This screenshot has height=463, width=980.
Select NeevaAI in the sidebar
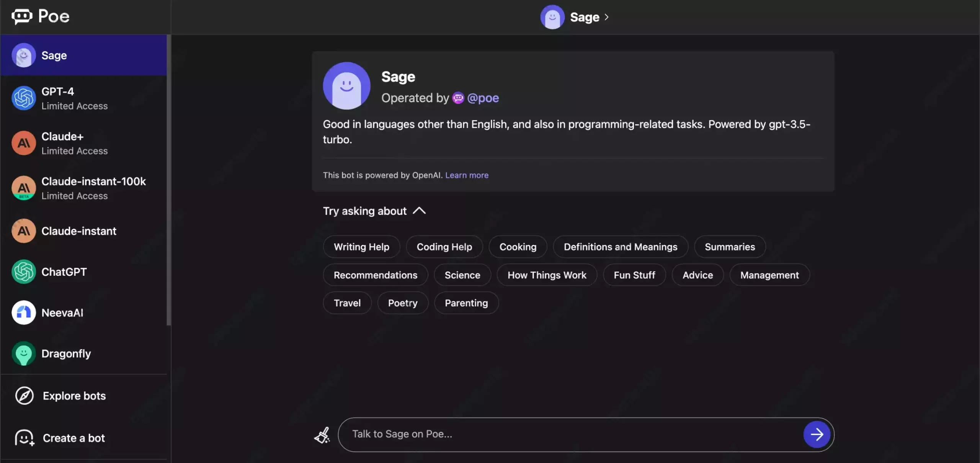(83, 312)
